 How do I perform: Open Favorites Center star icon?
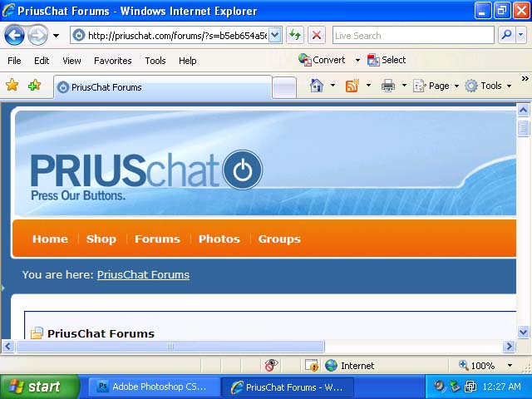(12, 85)
